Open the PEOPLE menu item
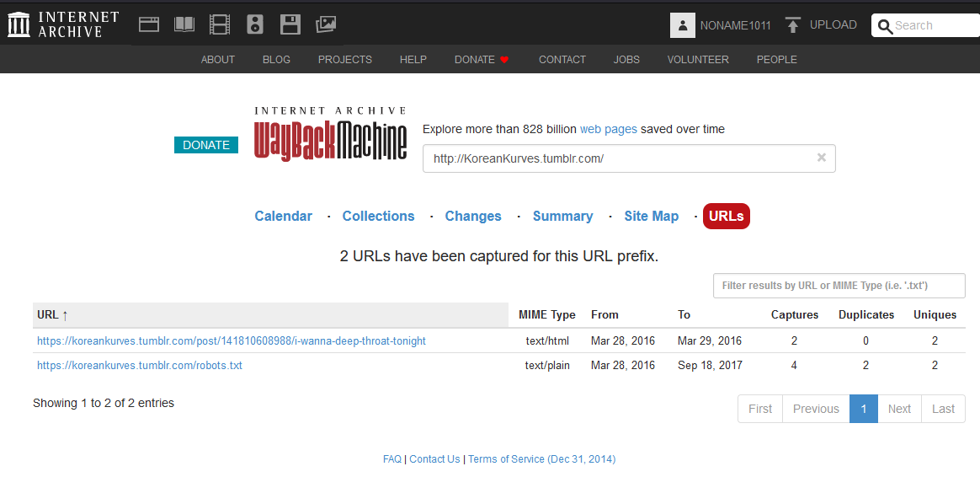Screen dimensions: 980x477 click(777, 60)
